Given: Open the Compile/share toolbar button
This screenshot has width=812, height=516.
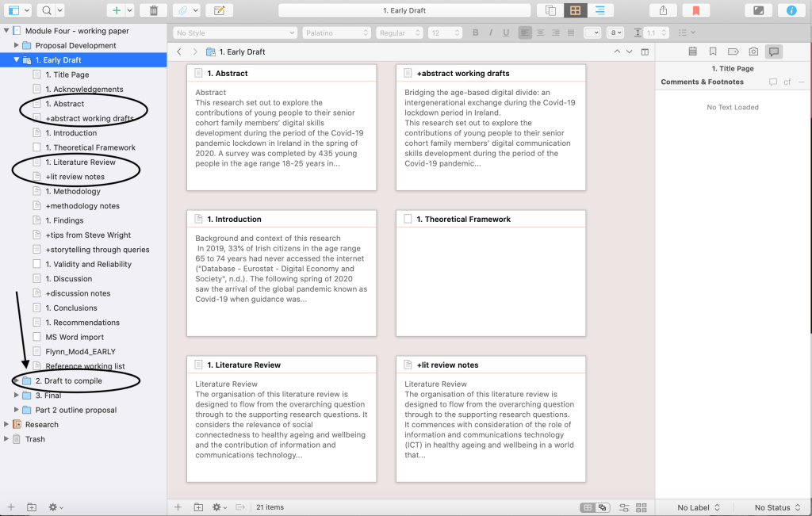Looking at the screenshot, I should [x=662, y=10].
